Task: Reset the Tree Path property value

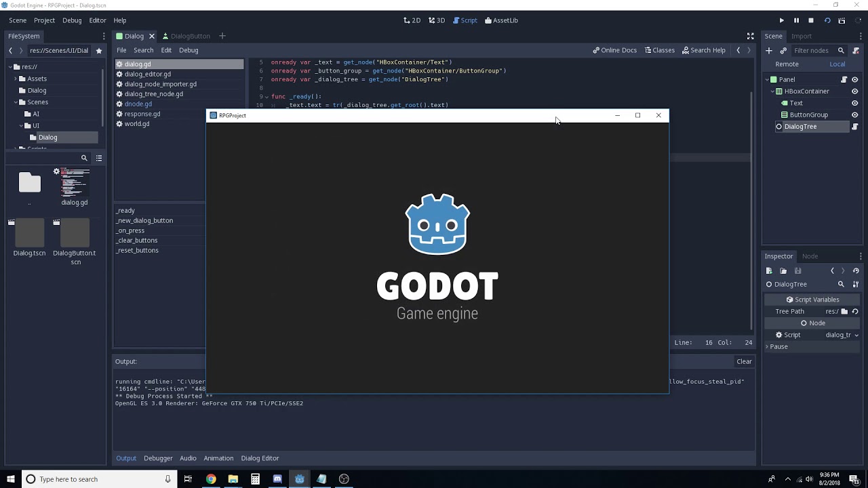Action: coord(855,311)
